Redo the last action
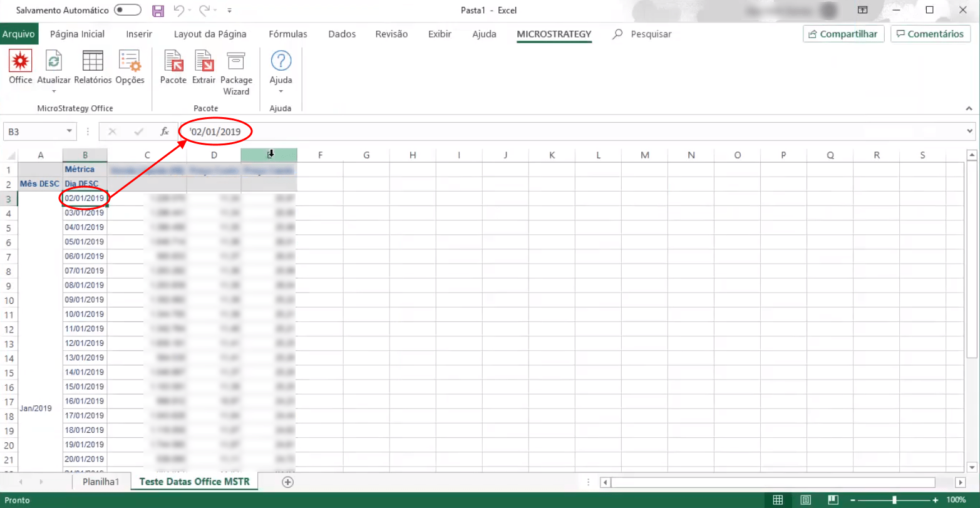The image size is (980, 508). pyautogui.click(x=205, y=11)
